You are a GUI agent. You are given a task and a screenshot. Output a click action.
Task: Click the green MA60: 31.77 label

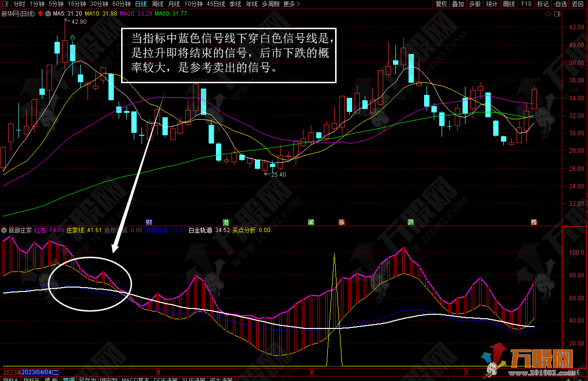[x=171, y=14]
